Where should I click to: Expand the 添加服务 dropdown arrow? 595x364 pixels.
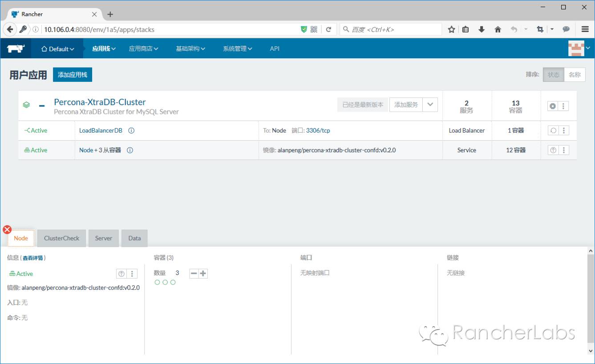pyautogui.click(x=430, y=105)
